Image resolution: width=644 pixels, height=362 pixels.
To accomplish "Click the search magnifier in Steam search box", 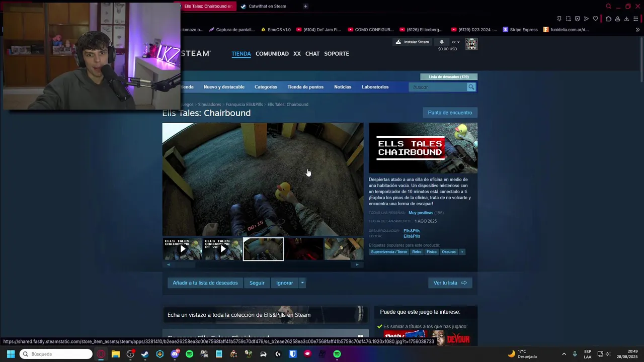I will point(471,87).
